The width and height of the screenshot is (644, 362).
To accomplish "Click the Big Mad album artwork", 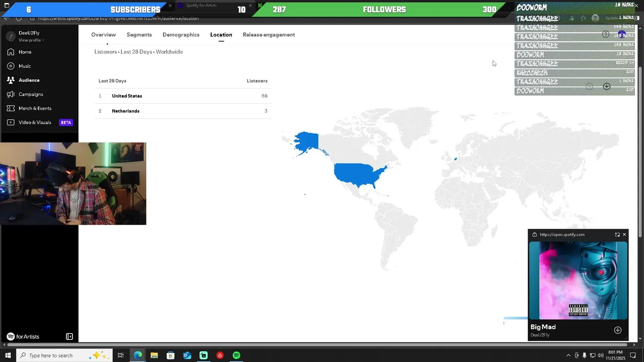I will [x=578, y=280].
